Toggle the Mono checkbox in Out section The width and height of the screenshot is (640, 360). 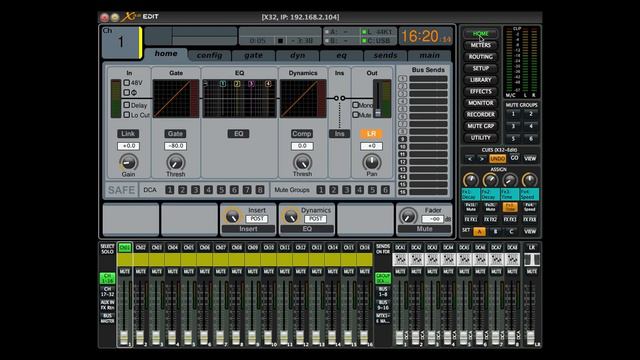(x=356, y=105)
